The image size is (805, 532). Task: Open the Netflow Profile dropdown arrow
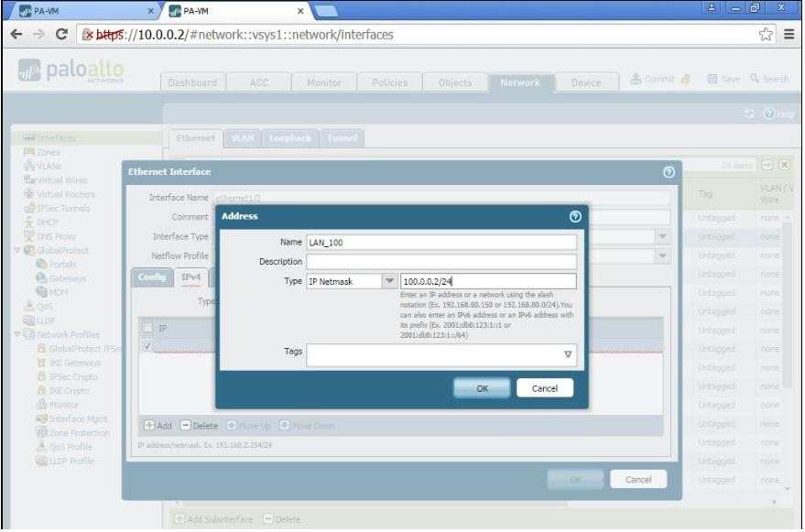tap(662, 256)
